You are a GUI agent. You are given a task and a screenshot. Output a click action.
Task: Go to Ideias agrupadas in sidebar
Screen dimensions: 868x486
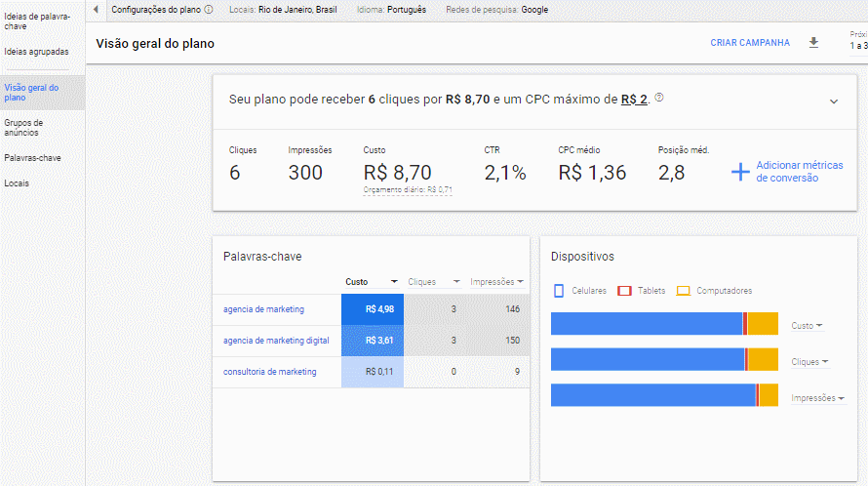(x=36, y=52)
